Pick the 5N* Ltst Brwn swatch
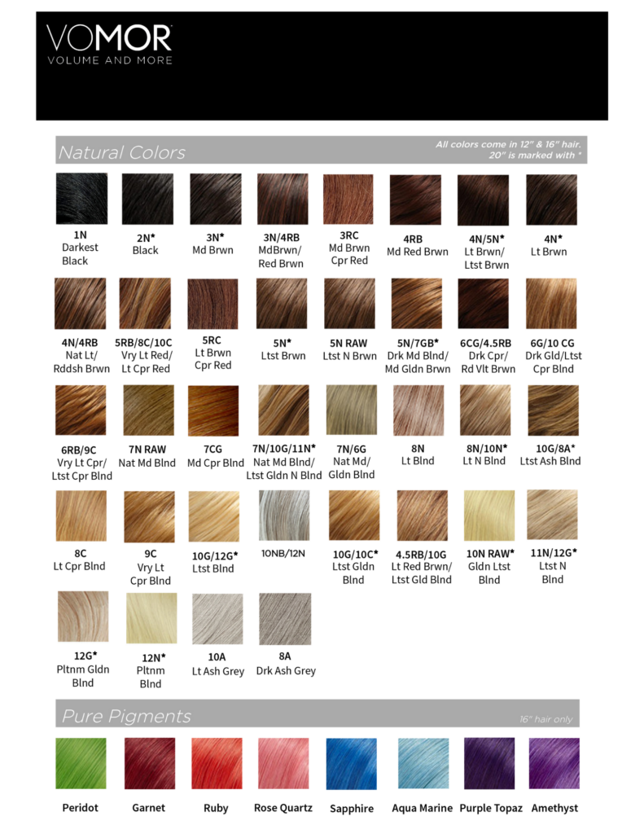The height and width of the screenshot is (834, 644). [282, 303]
